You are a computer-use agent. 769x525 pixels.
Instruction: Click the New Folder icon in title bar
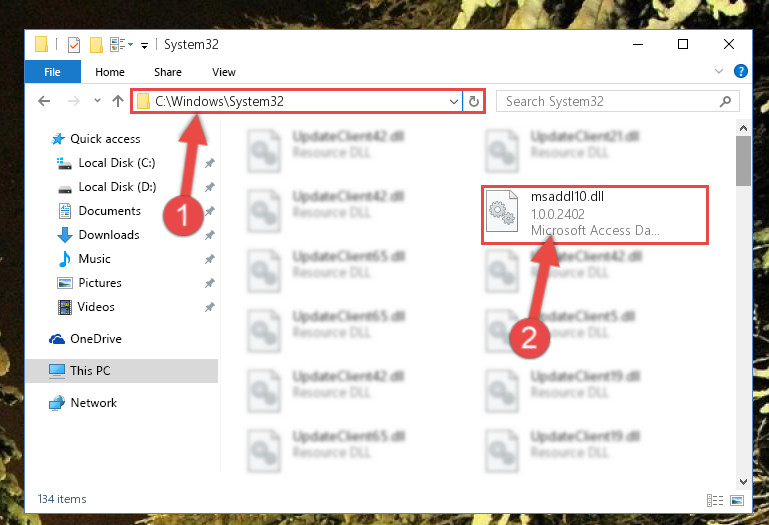click(x=97, y=45)
